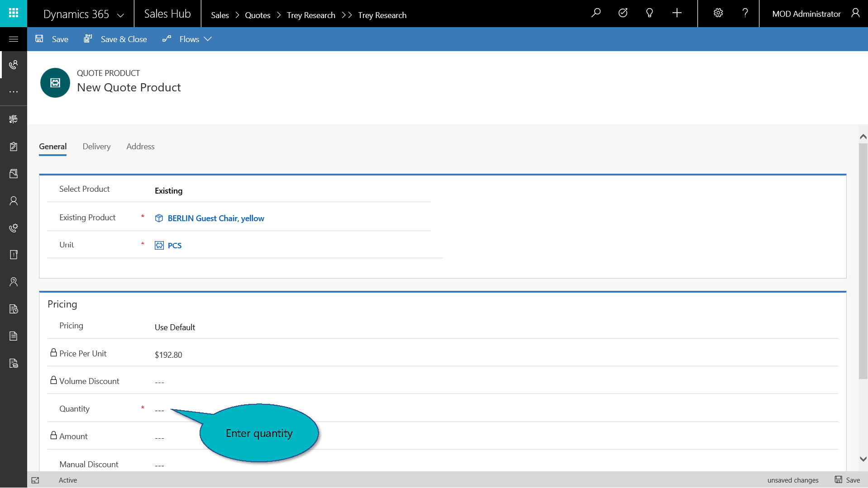Open the PCS unit link
Screen dimensions: 868x488
coord(174,246)
